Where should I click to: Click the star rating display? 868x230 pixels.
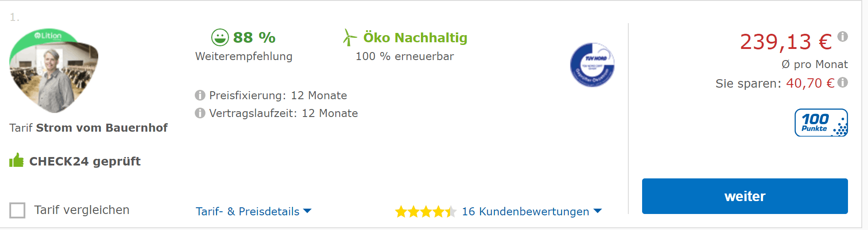(x=425, y=211)
